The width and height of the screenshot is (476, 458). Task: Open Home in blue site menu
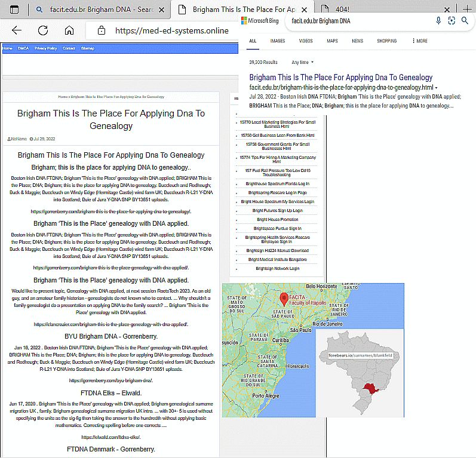(7, 48)
